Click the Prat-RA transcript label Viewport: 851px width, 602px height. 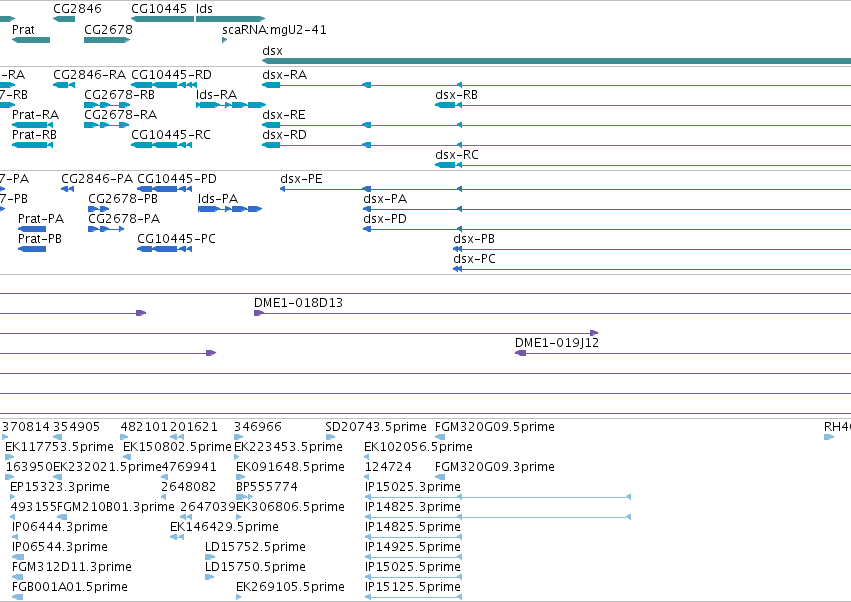[35, 115]
